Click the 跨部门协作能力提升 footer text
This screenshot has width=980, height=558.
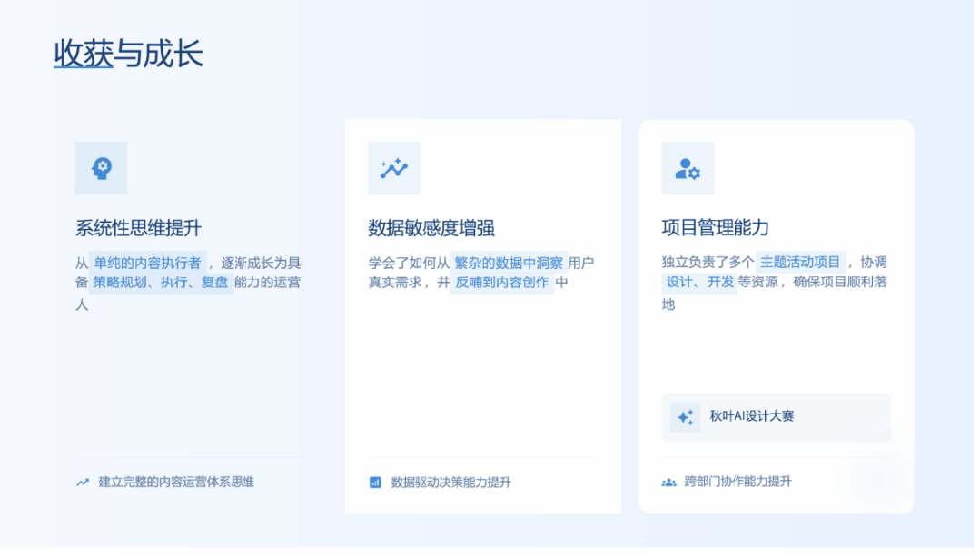[x=737, y=483]
